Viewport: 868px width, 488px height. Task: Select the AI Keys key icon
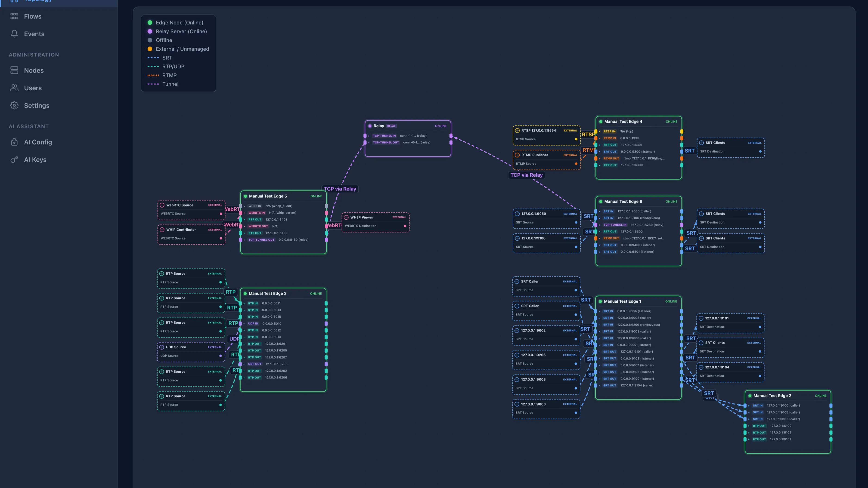coord(14,160)
